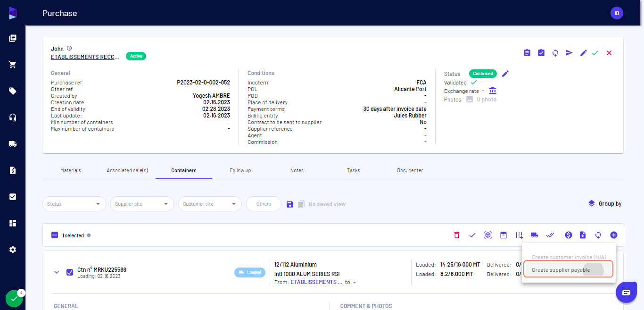Delete selected containers with red trash icon
This screenshot has height=310, width=644.
pyautogui.click(x=456, y=235)
